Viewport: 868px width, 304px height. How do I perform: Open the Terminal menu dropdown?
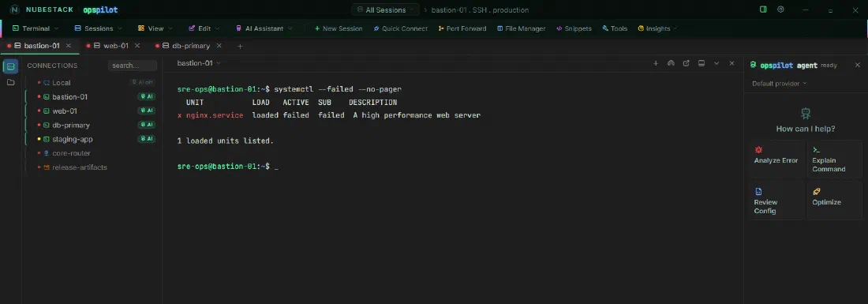[36, 28]
